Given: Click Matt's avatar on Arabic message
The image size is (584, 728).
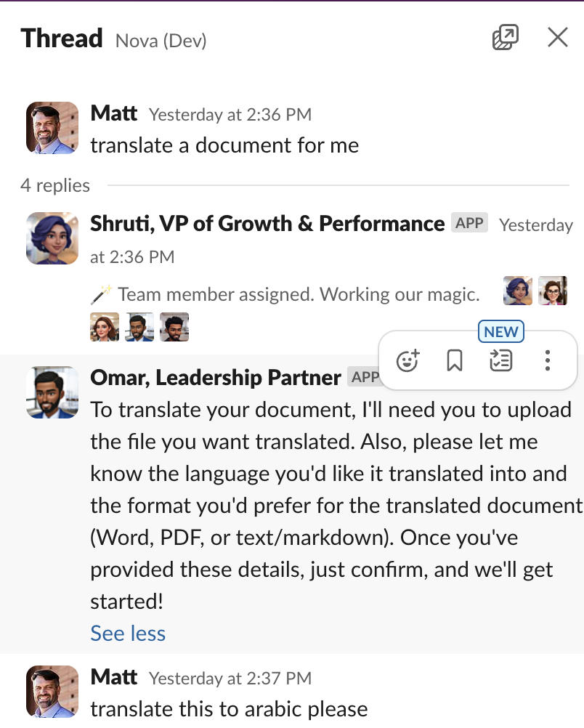Looking at the screenshot, I should [x=52, y=692].
